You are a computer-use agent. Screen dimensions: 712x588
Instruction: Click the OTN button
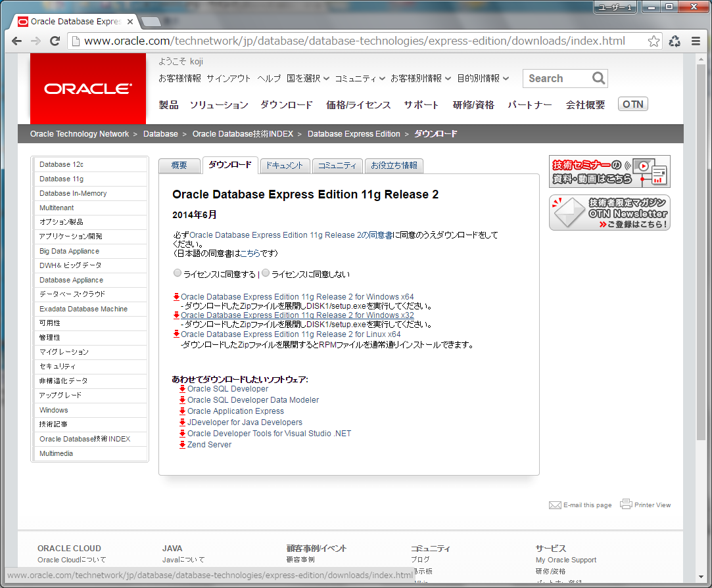(x=633, y=104)
